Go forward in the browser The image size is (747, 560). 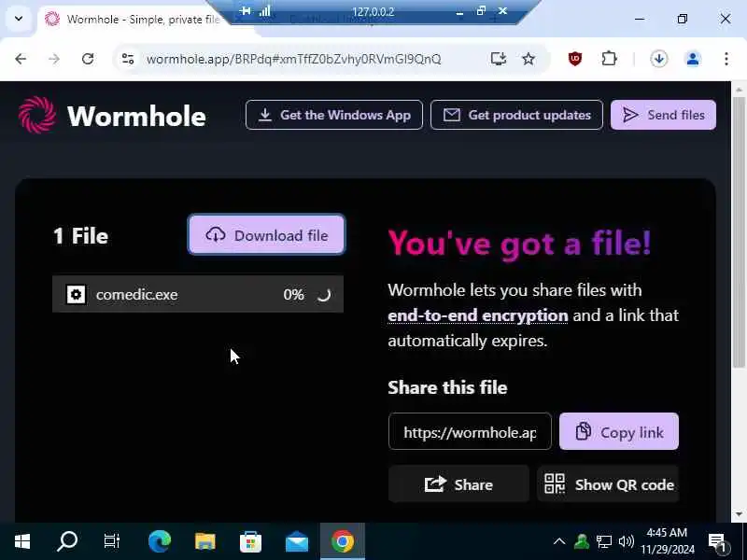click(54, 59)
